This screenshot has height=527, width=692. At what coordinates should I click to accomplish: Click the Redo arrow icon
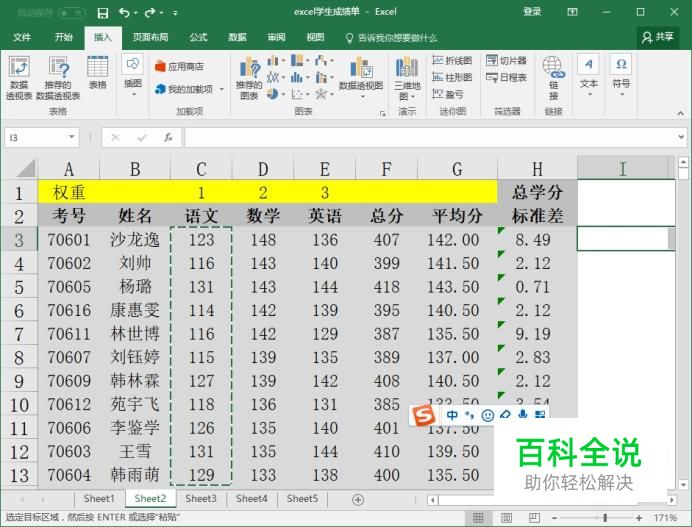pyautogui.click(x=150, y=13)
